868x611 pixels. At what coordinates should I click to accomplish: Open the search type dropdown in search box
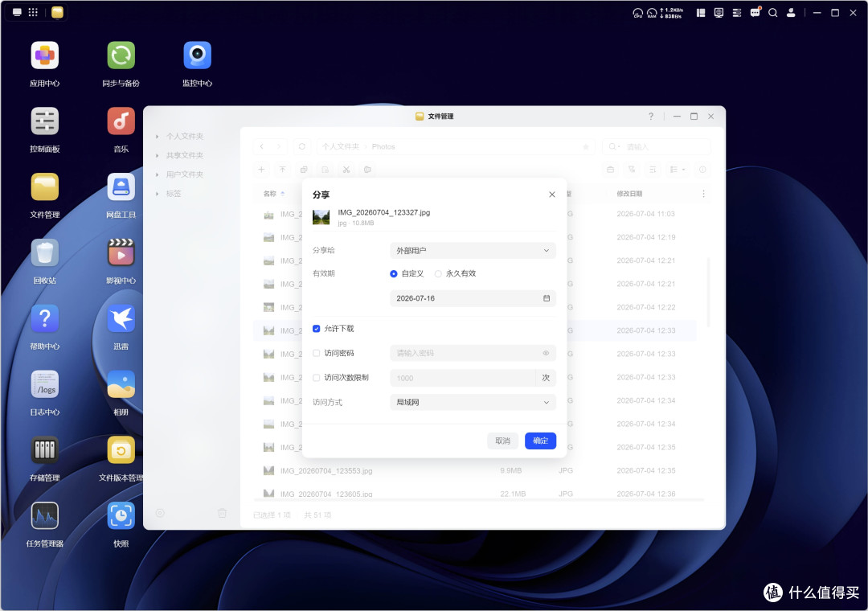click(x=614, y=147)
